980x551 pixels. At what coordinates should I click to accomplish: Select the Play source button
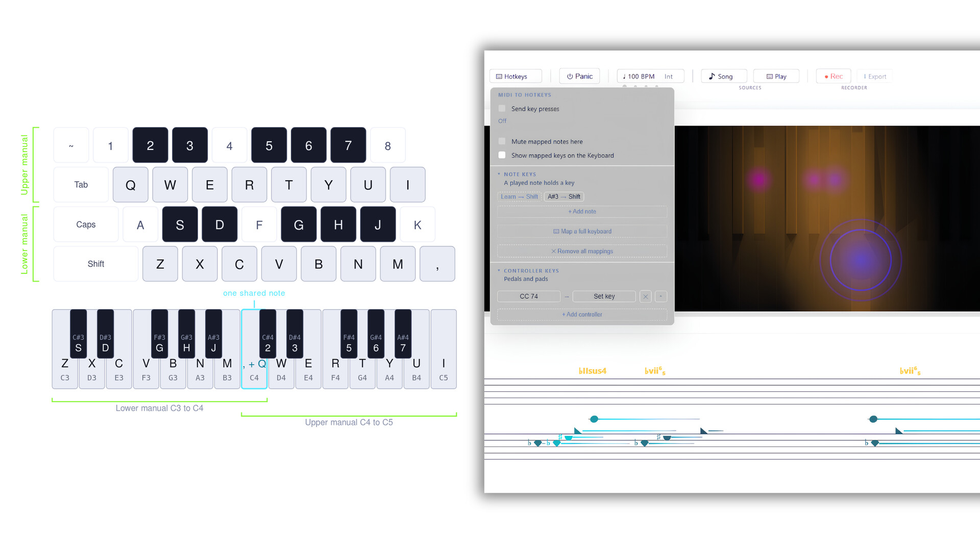(x=776, y=76)
